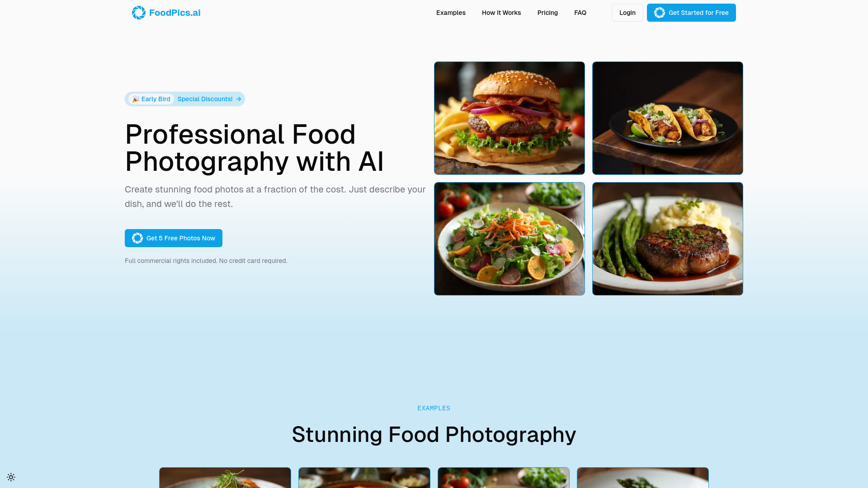
Task: Click the Early Bird emoji icon
Action: pyautogui.click(x=135, y=99)
